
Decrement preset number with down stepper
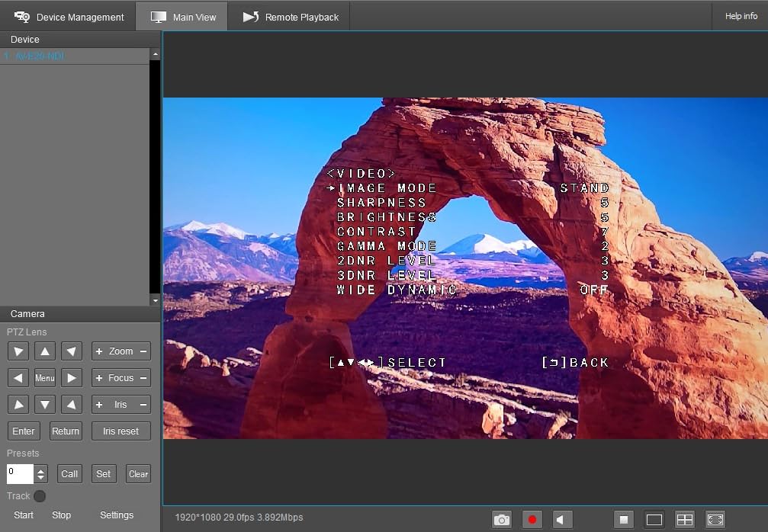pos(40,478)
